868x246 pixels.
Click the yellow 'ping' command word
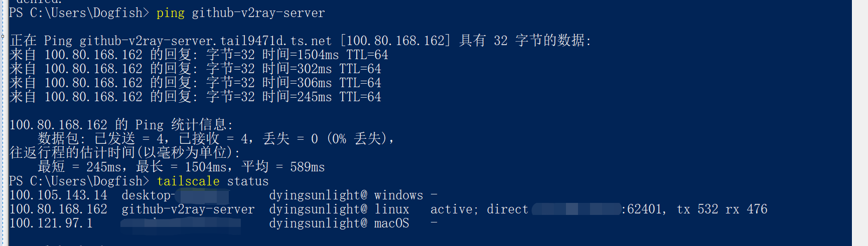tap(170, 13)
